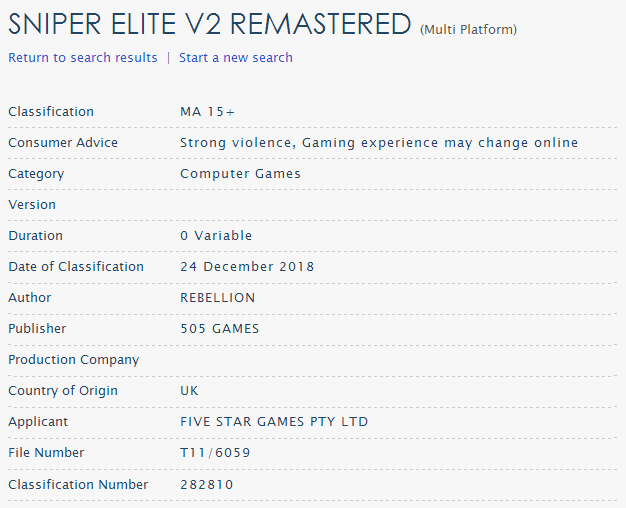Select the 24 December 2018 date
626x508 pixels.
click(x=247, y=267)
